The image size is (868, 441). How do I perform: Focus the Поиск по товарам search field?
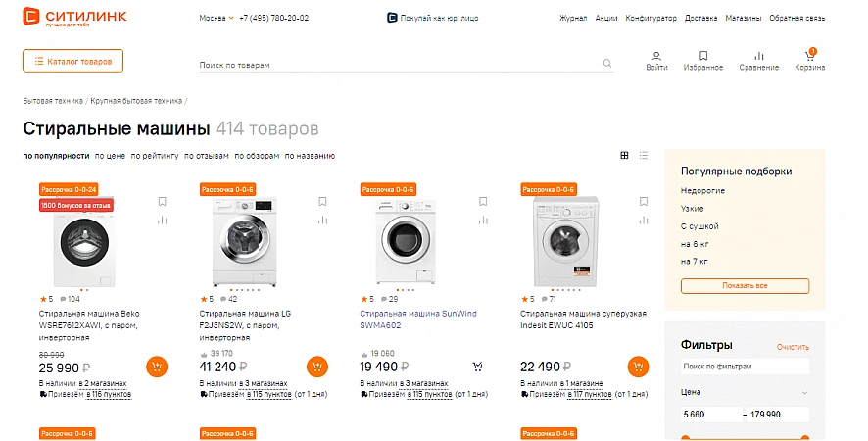click(399, 65)
